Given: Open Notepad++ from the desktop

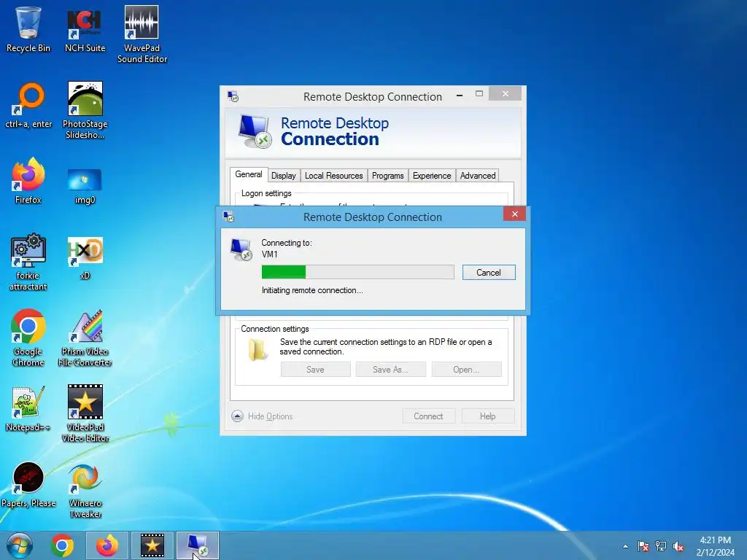Looking at the screenshot, I should coord(28,408).
